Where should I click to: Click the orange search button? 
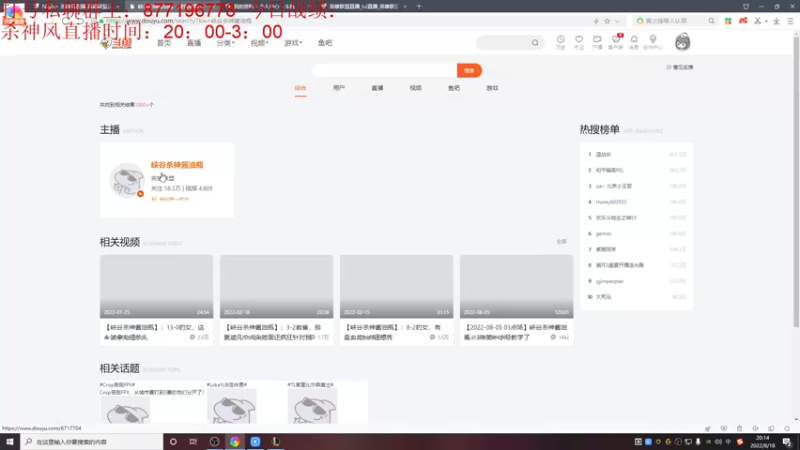pos(469,70)
